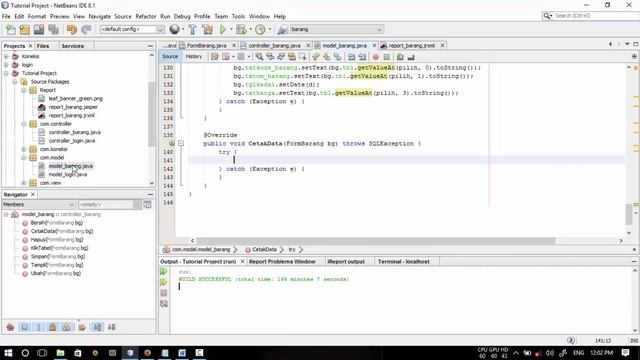Click the Build Project hammer icon
Image resolution: width=640 pixels, height=360 pixels.
[x=192, y=29]
